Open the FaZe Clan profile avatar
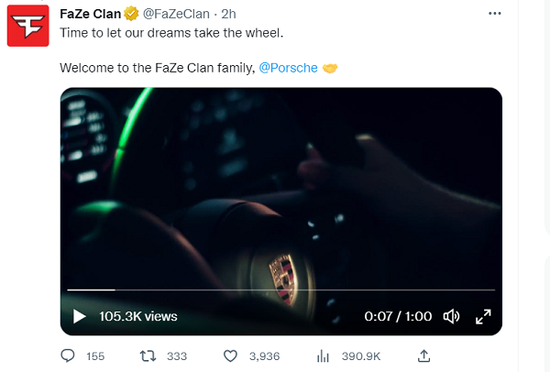Screen dimensions: 550x372 click(x=28, y=26)
